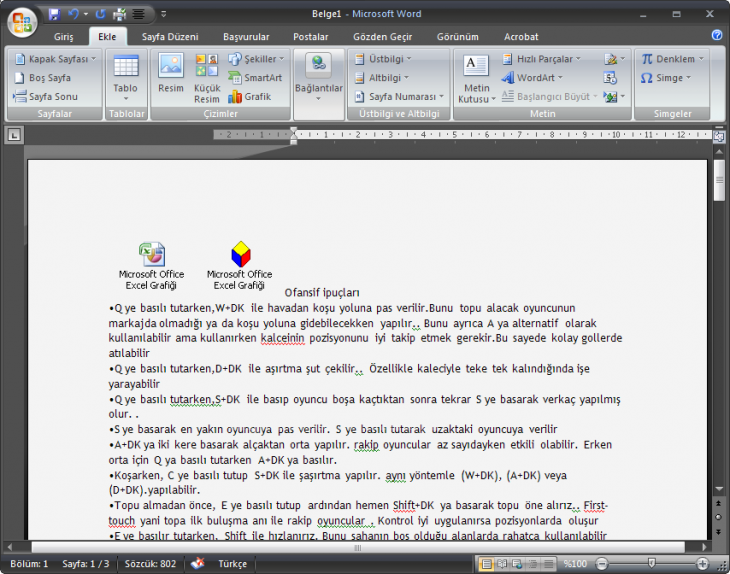730x574 pixels.
Task: Click the Office button logo
Action: pos(22,22)
